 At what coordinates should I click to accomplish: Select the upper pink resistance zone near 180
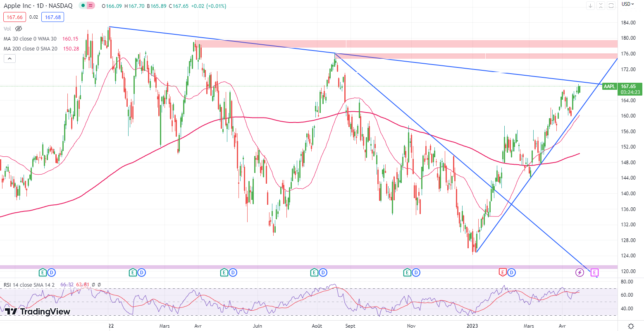406,44
